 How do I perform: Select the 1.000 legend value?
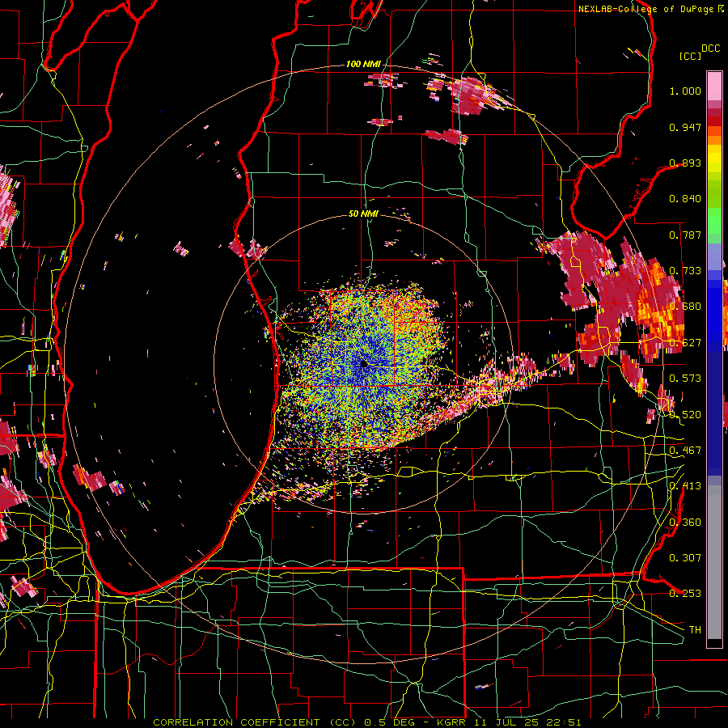tap(685, 91)
